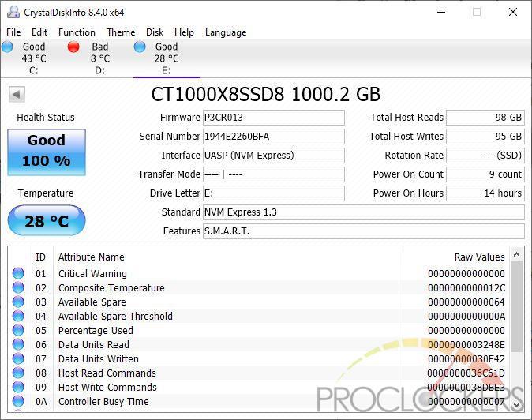Click the ID column header
The width and height of the screenshot is (532, 420).
40,257
